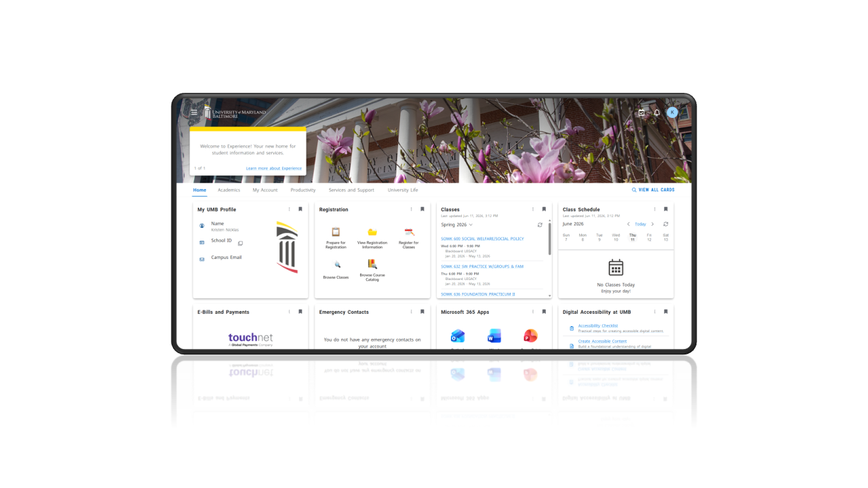868x488 pixels.
Task: Go to previous week in Class Schedule
Action: [629, 224]
